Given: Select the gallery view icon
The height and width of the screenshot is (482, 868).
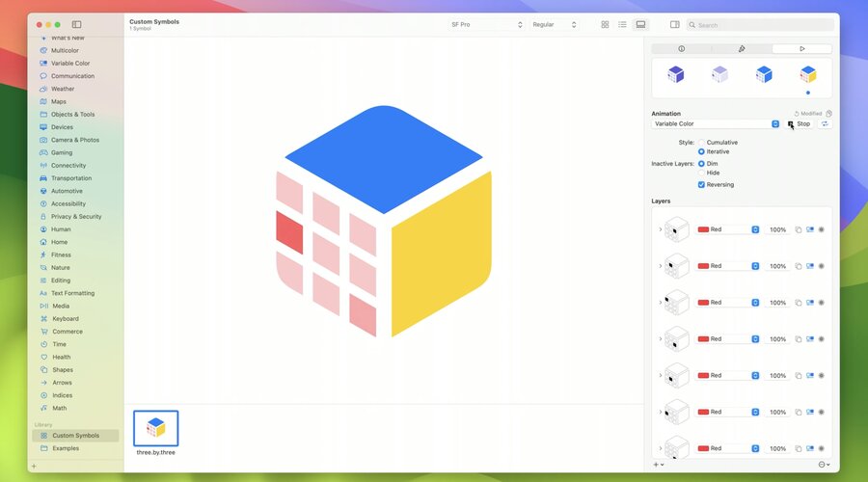Looking at the screenshot, I should point(640,24).
